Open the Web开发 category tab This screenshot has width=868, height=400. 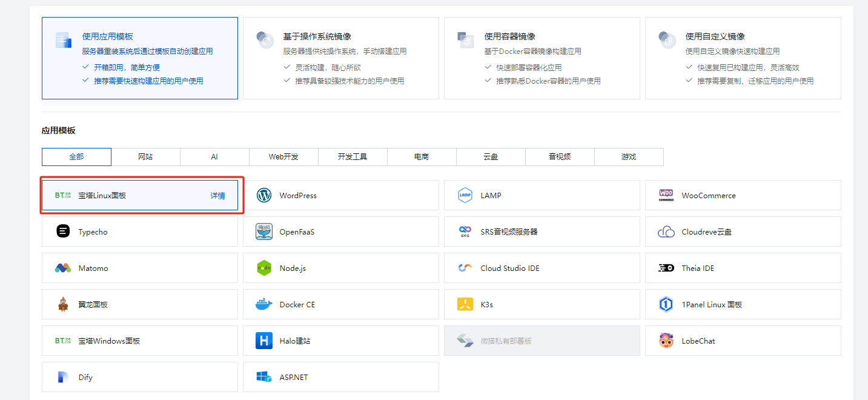(x=283, y=156)
